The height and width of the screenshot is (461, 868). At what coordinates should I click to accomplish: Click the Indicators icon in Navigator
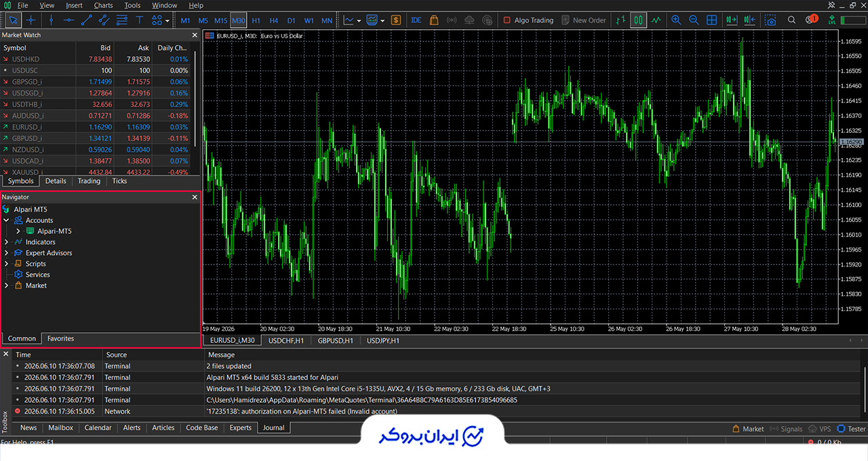18,242
